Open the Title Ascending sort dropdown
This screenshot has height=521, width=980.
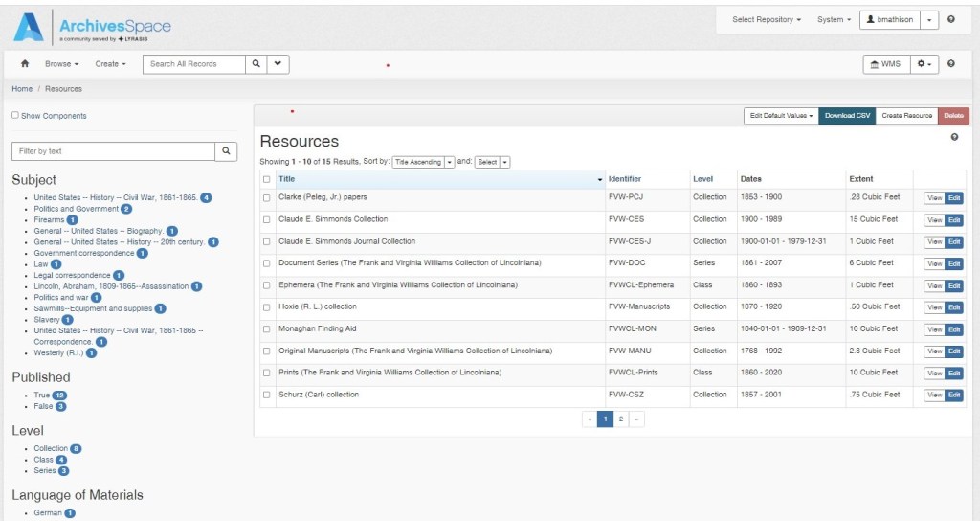[x=423, y=162]
